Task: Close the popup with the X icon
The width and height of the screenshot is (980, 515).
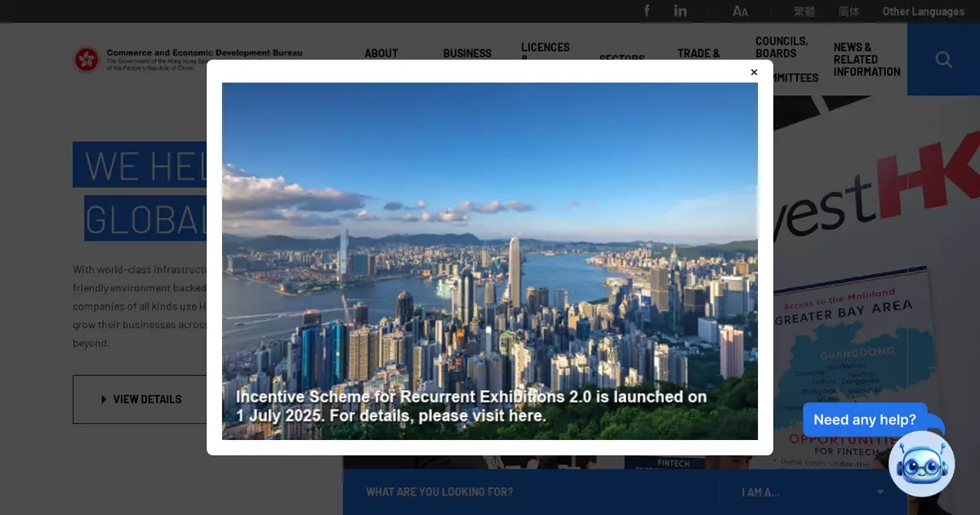Action: 754,73
